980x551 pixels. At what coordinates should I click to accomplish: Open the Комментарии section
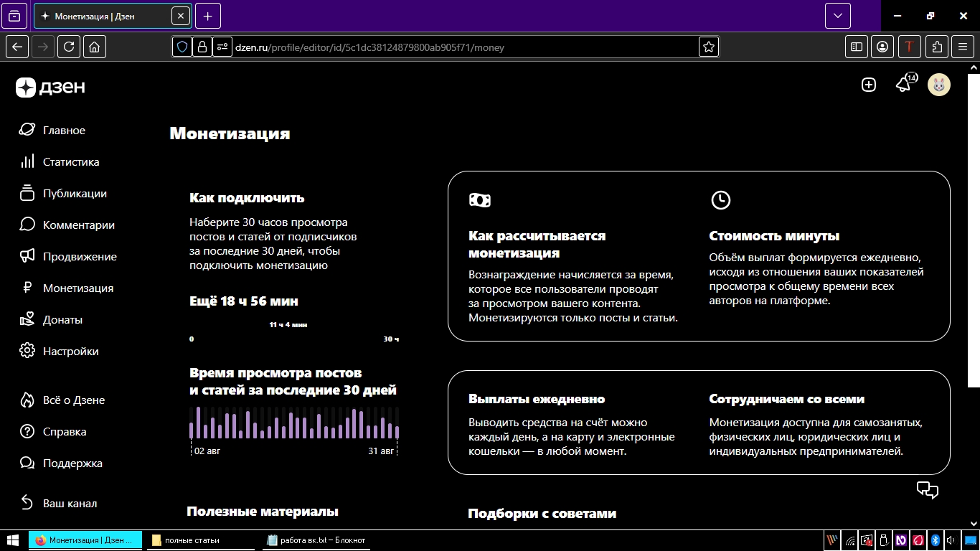[79, 225]
